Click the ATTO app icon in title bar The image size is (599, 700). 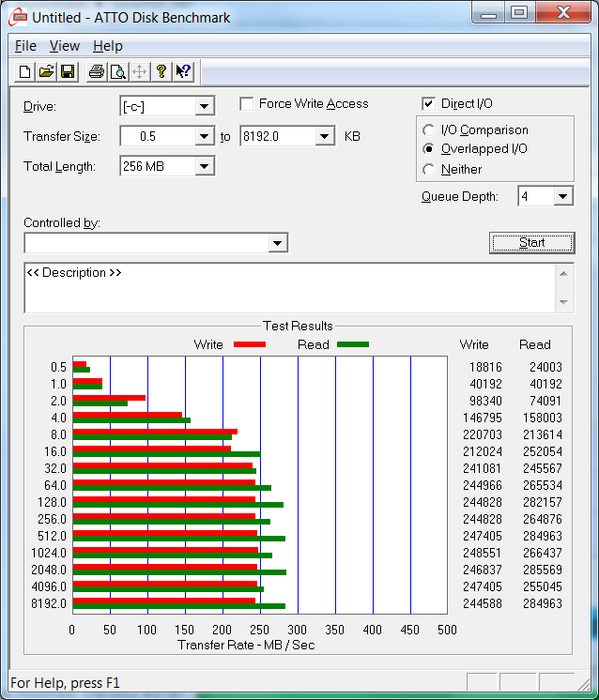19,17
